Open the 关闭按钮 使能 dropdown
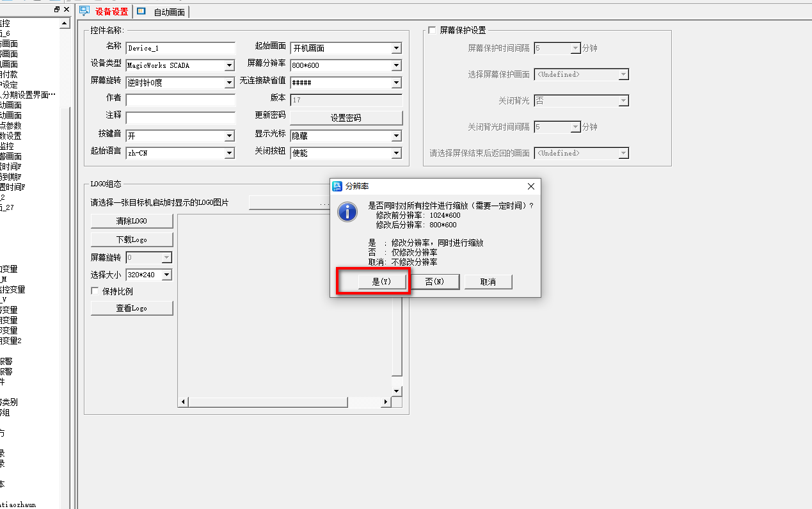812x509 pixels. [x=397, y=153]
